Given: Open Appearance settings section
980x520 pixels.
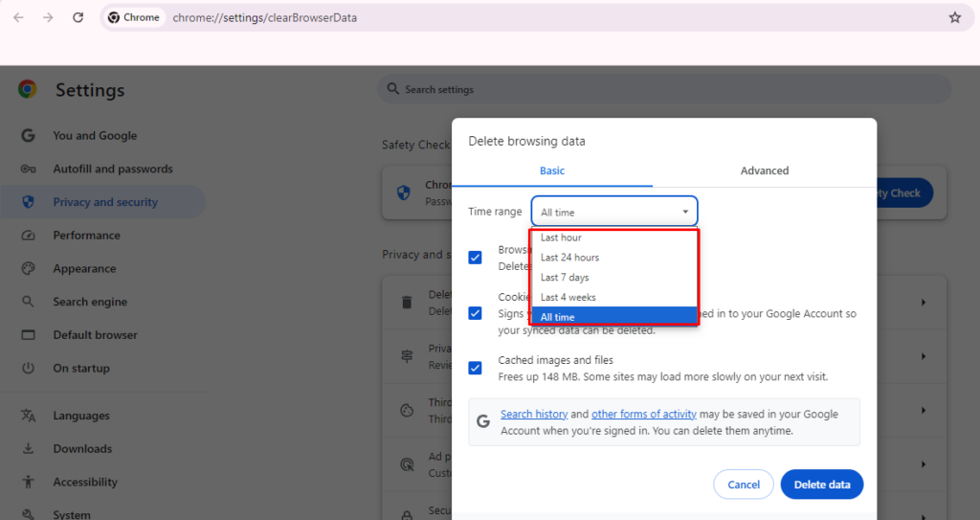Looking at the screenshot, I should click(x=84, y=268).
